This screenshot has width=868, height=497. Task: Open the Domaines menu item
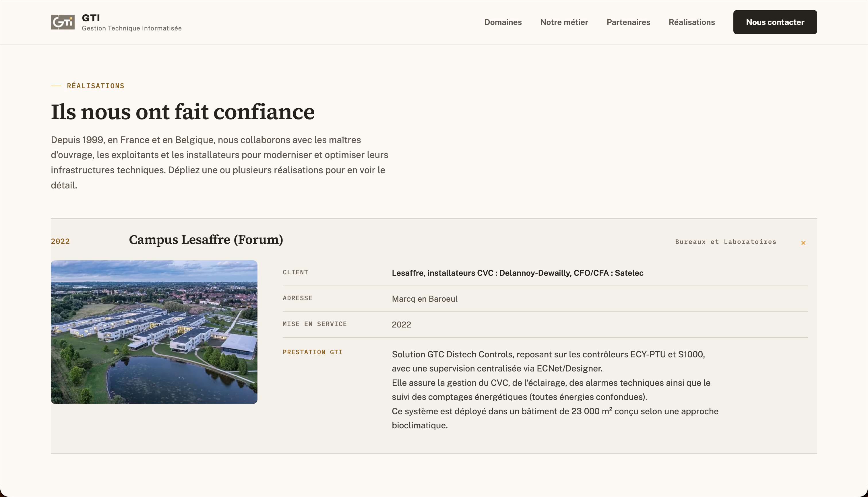pos(503,22)
